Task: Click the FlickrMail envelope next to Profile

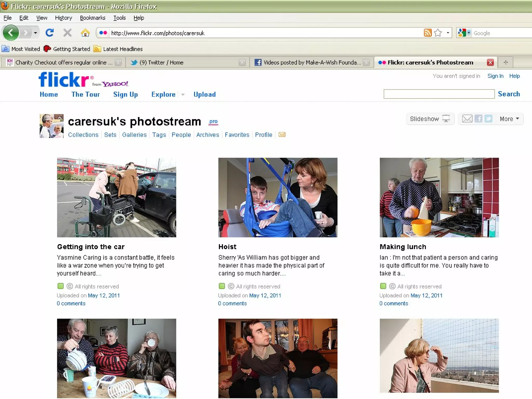Action: 282,135
